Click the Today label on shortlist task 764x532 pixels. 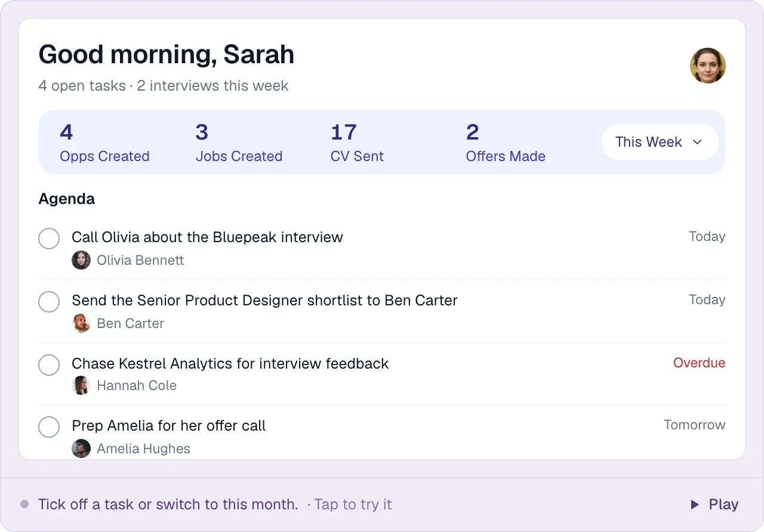click(x=707, y=299)
